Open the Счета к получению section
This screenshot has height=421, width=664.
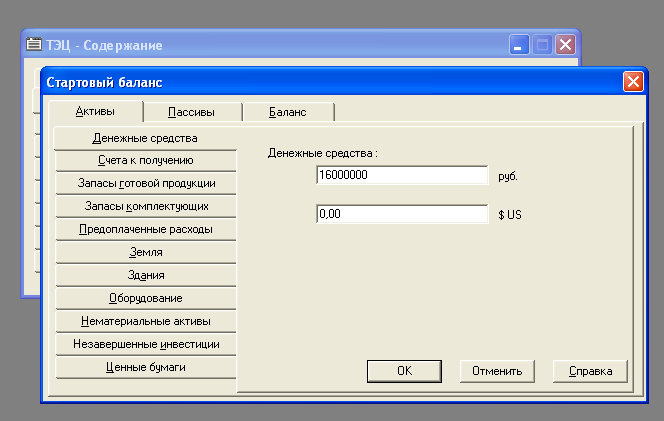(x=146, y=161)
